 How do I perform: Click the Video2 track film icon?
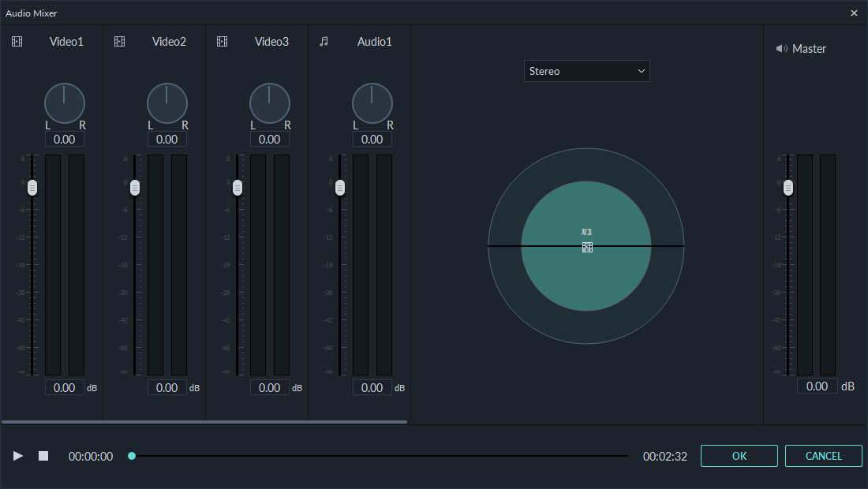click(x=120, y=42)
